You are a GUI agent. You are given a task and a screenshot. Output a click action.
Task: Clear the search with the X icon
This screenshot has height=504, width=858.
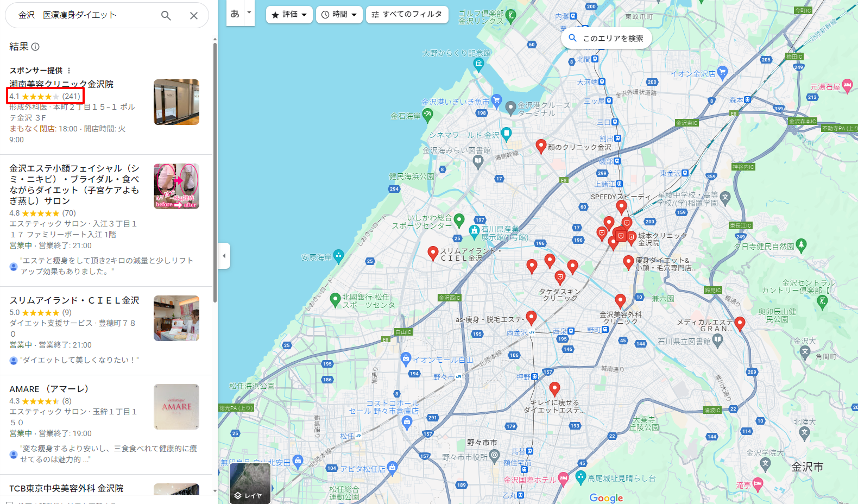[x=193, y=16]
